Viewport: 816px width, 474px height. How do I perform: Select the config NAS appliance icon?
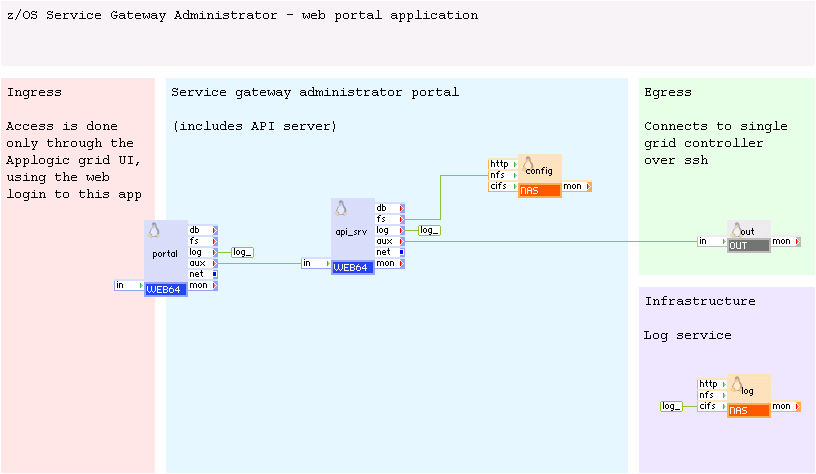coord(540,176)
